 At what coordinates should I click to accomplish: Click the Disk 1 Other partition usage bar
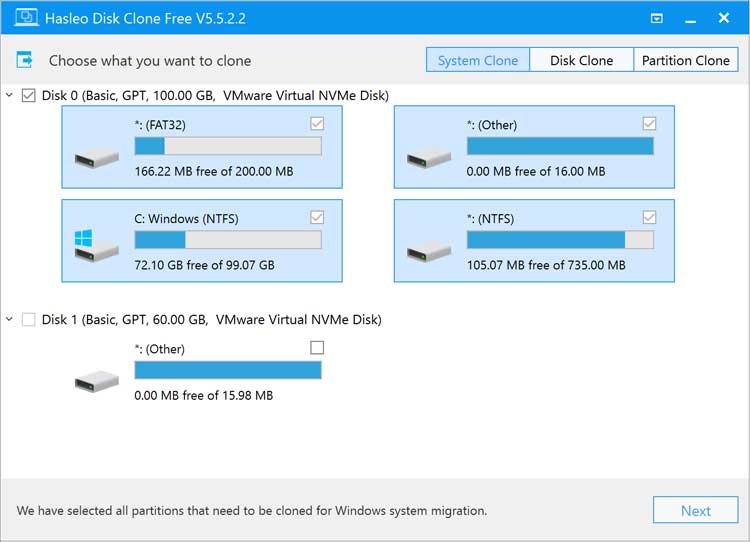point(228,370)
